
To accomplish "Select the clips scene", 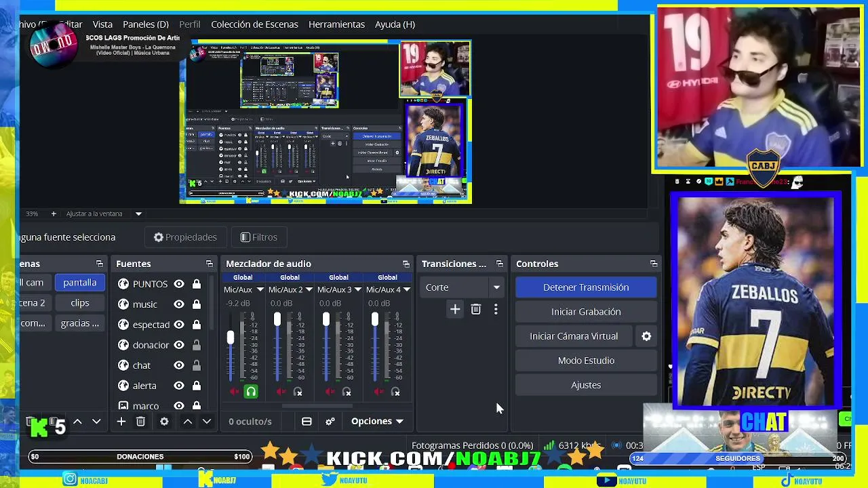I will (x=80, y=303).
